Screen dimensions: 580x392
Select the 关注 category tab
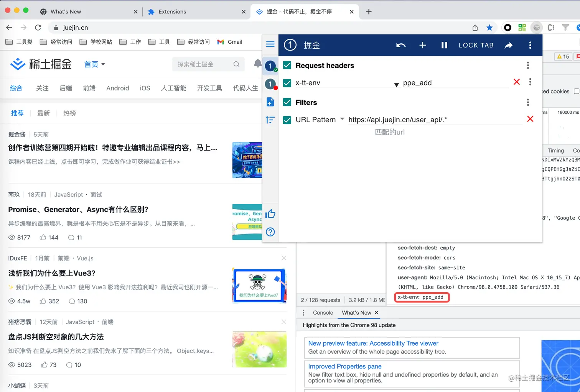(x=42, y=88)
